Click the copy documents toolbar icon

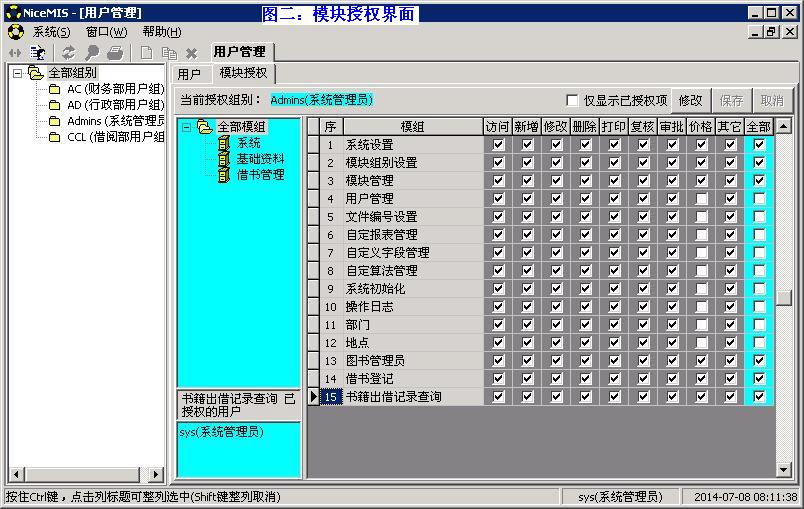coord(169,53)
